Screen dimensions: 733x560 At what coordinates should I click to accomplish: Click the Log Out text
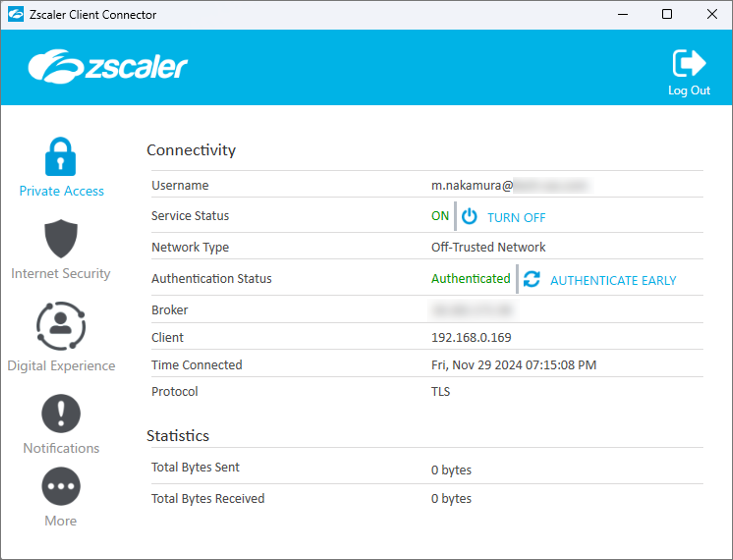[x=689, y=90]
